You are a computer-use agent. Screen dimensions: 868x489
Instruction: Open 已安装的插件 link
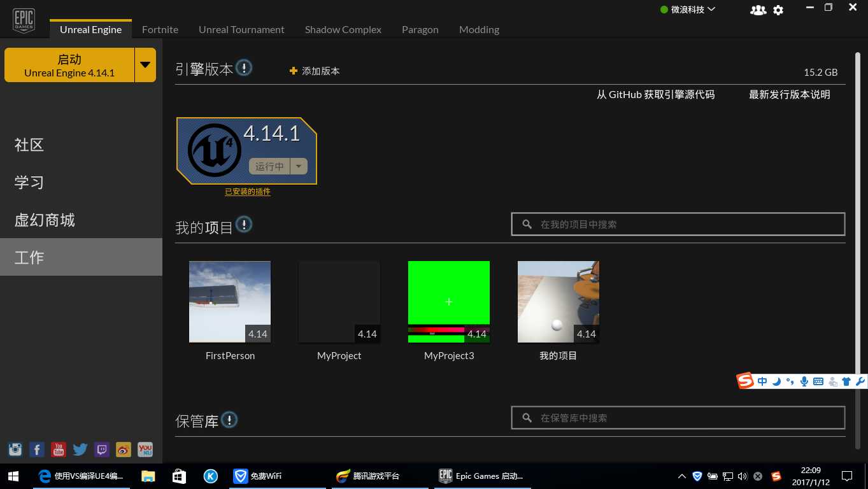click(x=248, y=192)
